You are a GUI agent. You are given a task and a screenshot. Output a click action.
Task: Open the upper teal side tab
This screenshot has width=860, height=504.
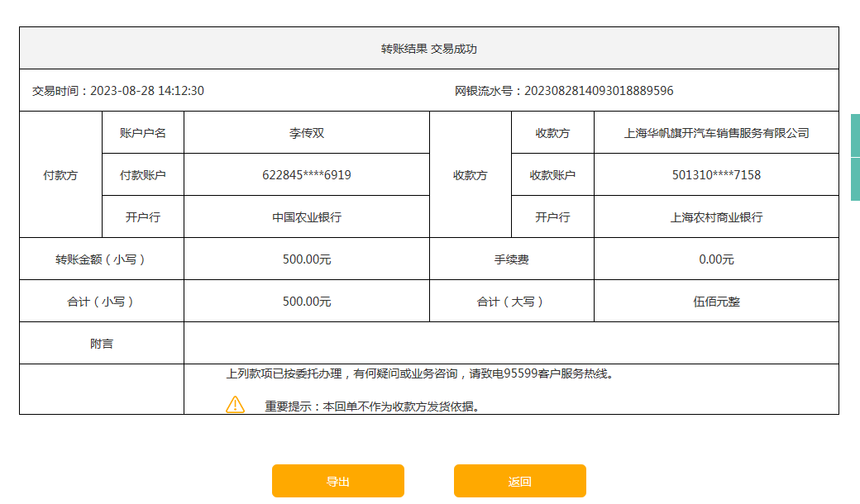tap(855, 135)
